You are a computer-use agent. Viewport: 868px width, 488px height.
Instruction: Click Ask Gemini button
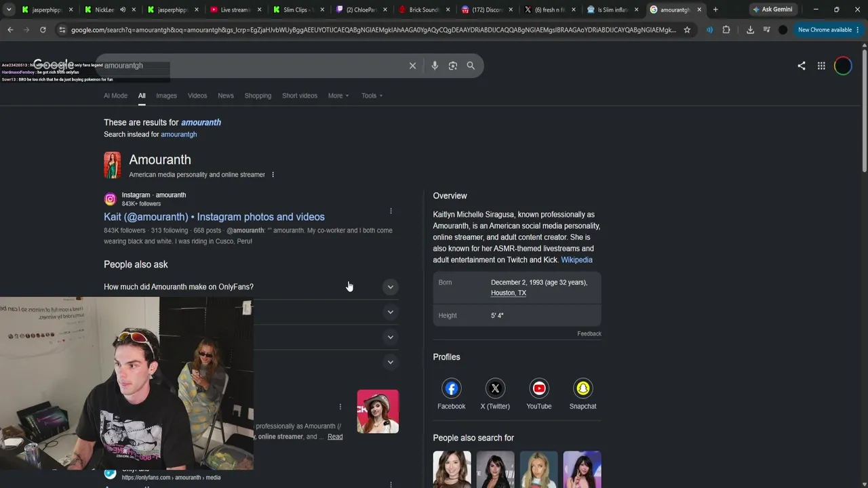(x=772, y=9)
